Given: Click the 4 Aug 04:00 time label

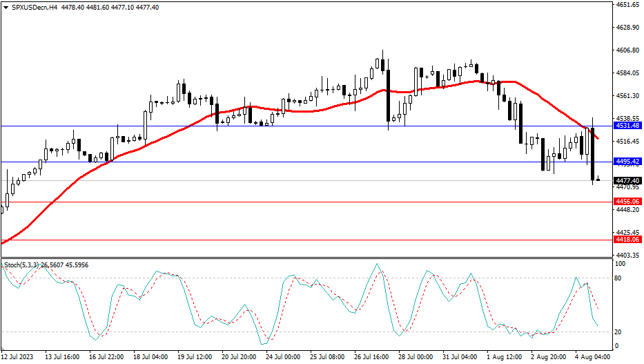Looking at the screenshot, I should [x=593, y=357].
